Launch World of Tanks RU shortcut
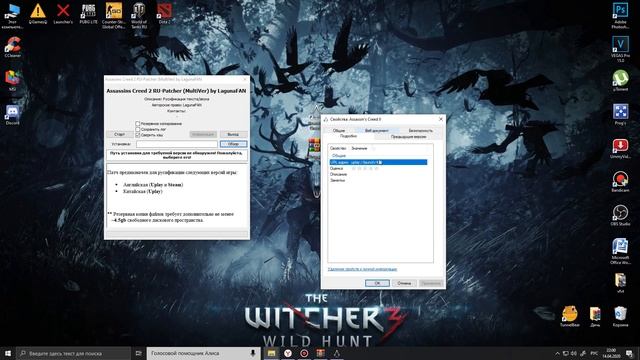This screenshot has height=360, width=640. [139, 16]
